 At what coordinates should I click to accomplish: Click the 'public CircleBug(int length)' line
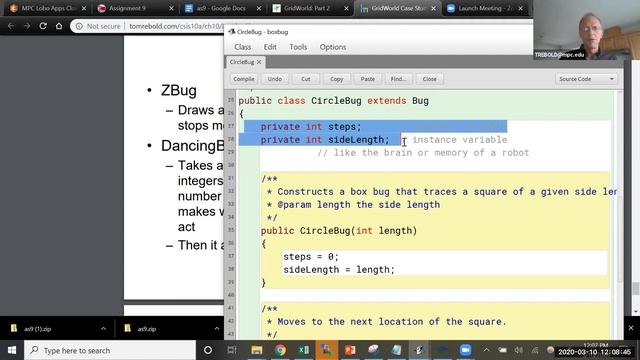(x=339, y=231)
